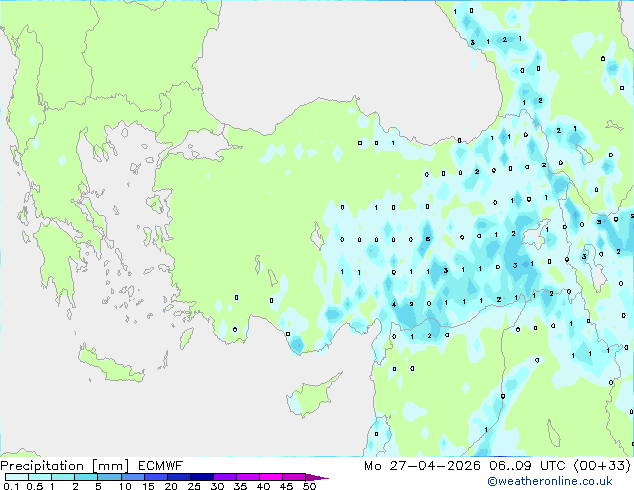Pick the 30 mm purple legend swatch
This screenshot has width=634, height=490.
point(224,477)
